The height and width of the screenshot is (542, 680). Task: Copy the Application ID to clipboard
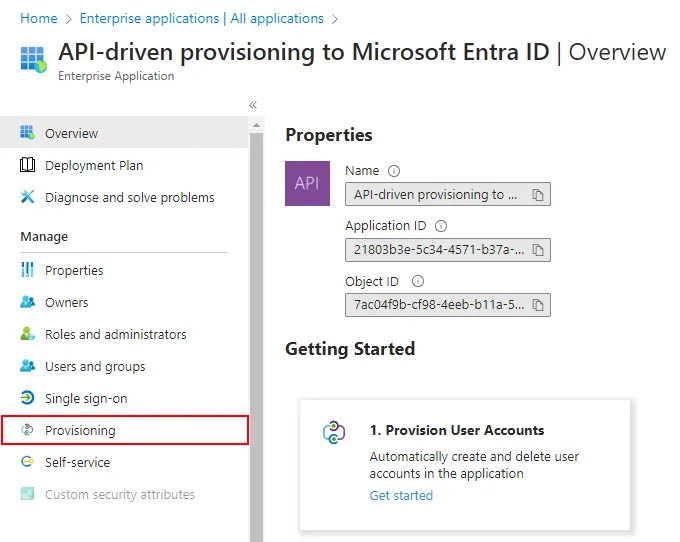pyautogui.click(x=538, y=250)
